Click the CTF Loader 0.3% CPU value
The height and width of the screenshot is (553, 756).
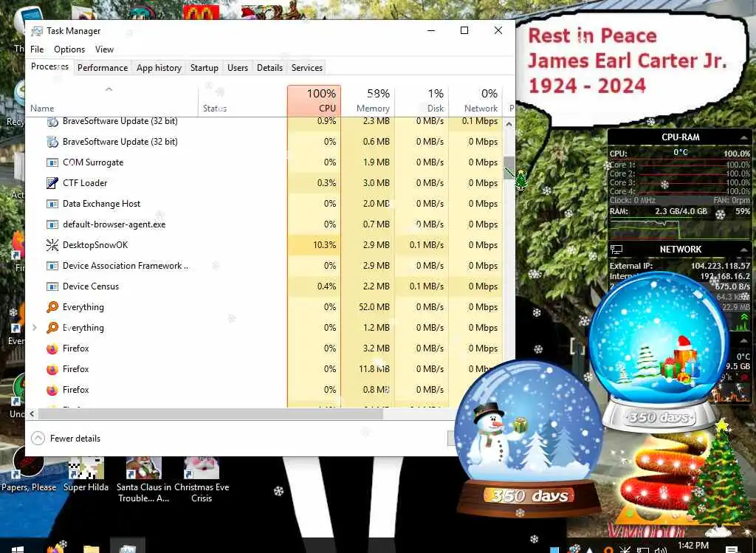click(326, 183)
